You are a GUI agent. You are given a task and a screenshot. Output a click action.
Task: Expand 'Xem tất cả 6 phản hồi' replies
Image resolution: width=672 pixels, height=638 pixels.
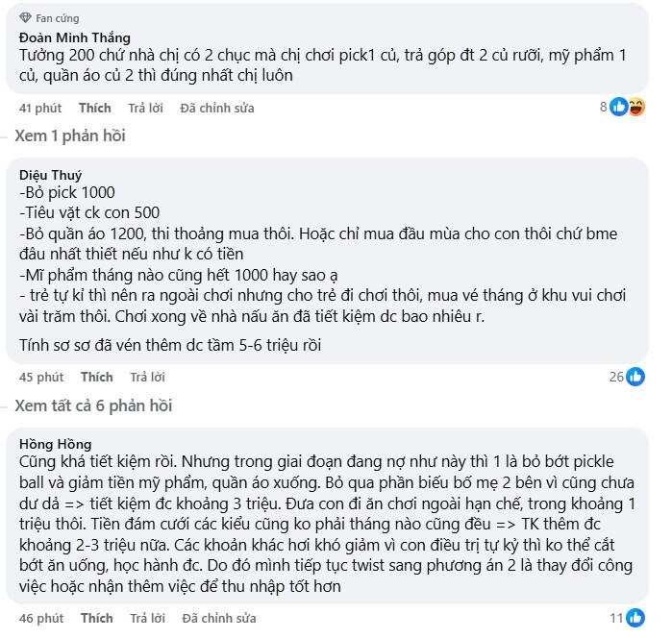click(x=93, y=405)
